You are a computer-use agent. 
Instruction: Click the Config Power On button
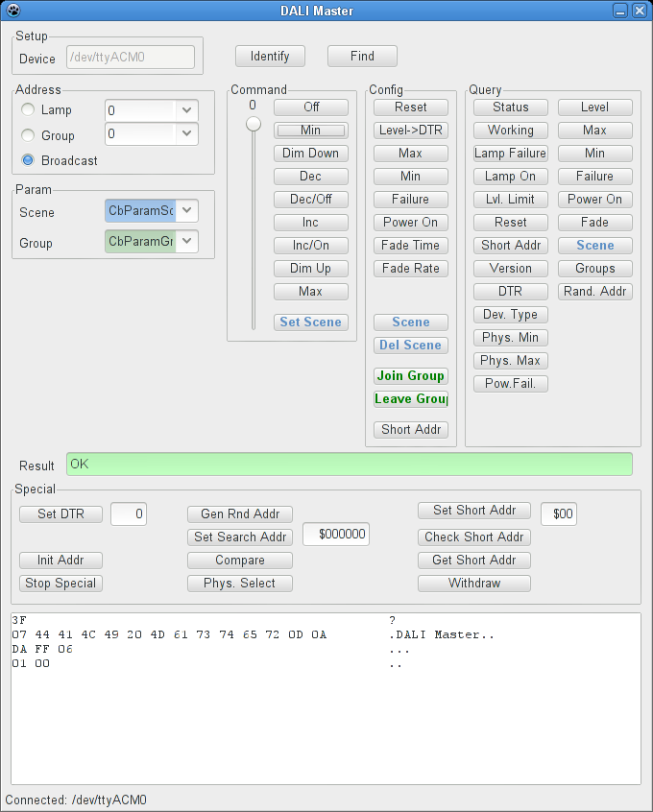tap(410, 222)
